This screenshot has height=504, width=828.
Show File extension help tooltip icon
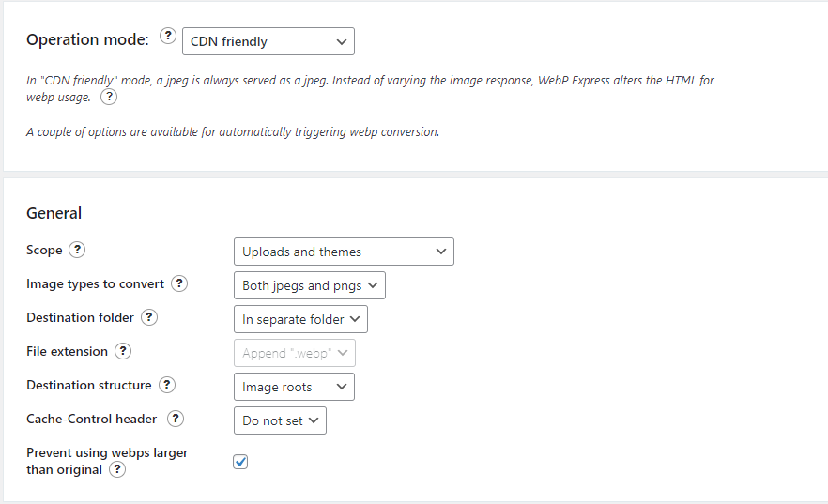(123, 351)
